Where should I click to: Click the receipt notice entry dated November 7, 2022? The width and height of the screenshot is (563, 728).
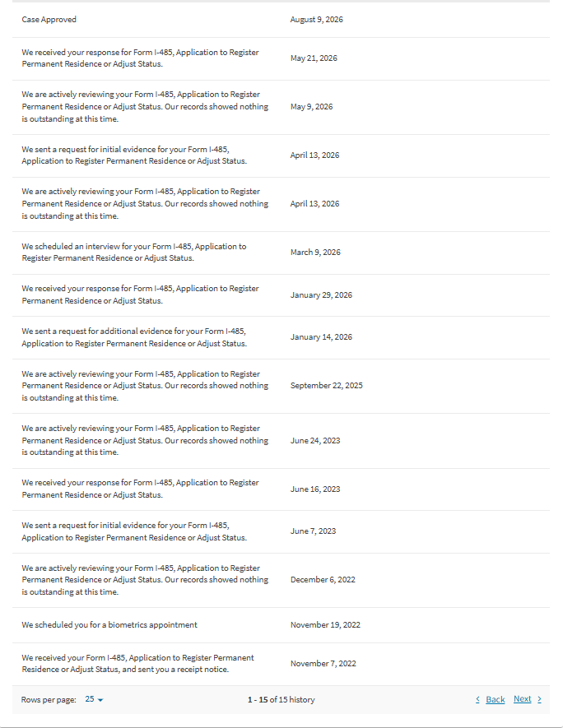point(281,664)
